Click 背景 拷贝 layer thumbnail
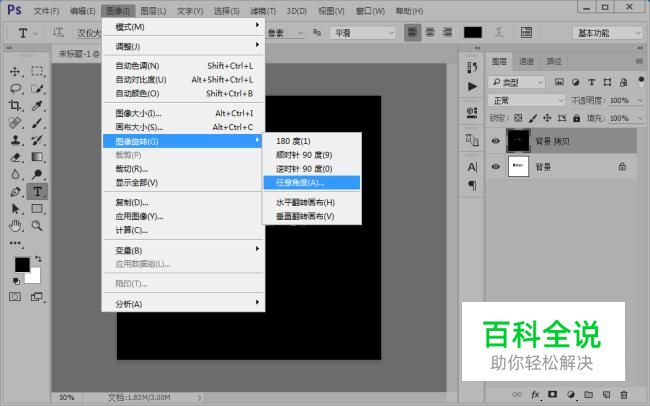 [518, 141]
